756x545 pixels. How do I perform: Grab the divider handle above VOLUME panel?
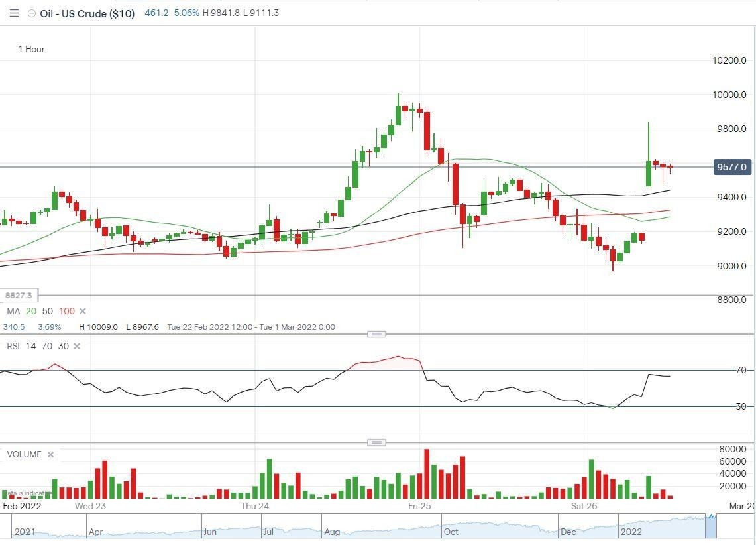[376, 442]
